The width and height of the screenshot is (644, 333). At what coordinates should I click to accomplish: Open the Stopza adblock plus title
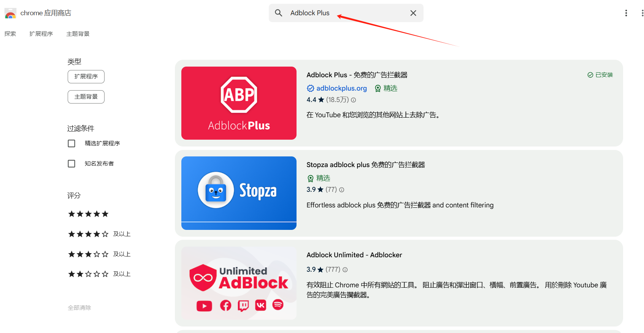pos(366,165)
